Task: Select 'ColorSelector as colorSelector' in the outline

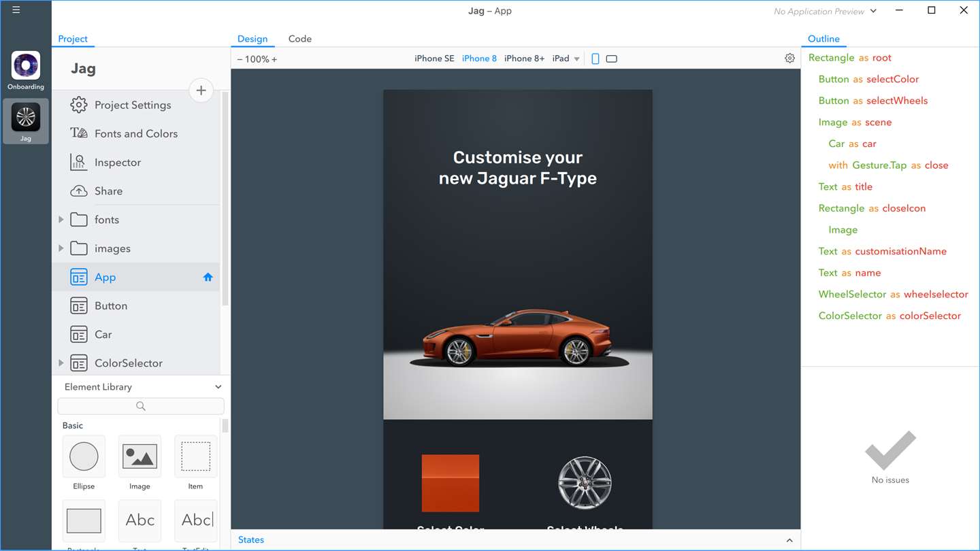Action: (889, 316)
